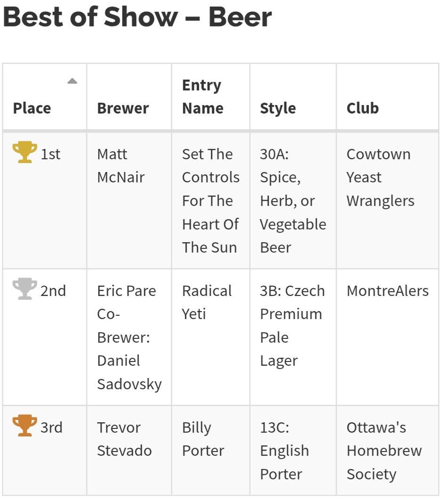Sort table by Club column
448x501 pixels.
(x=363, y=108)
